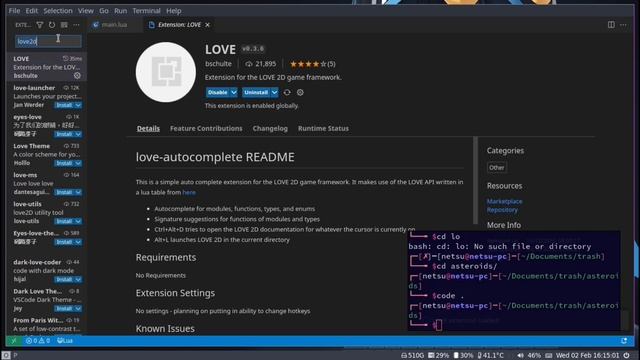Install the love-ms extension
The width and height of the screenshot is (640, 360).
click(x=64, y=192)
